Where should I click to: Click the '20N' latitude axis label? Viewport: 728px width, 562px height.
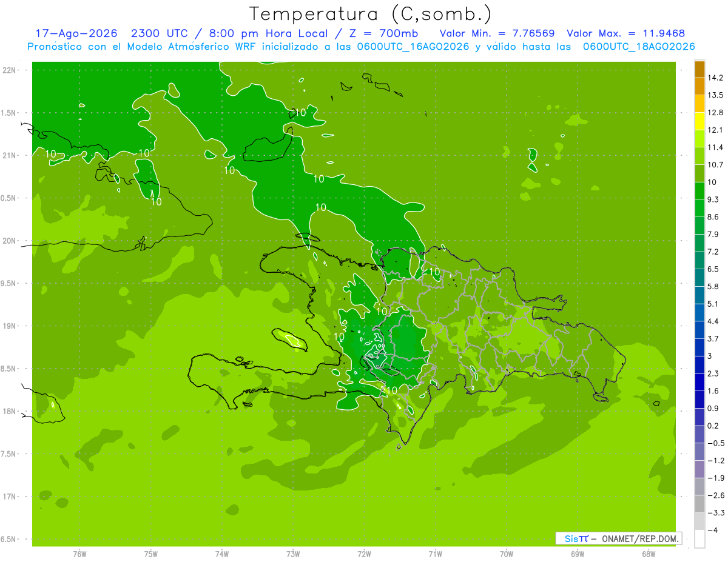(10, 241)
